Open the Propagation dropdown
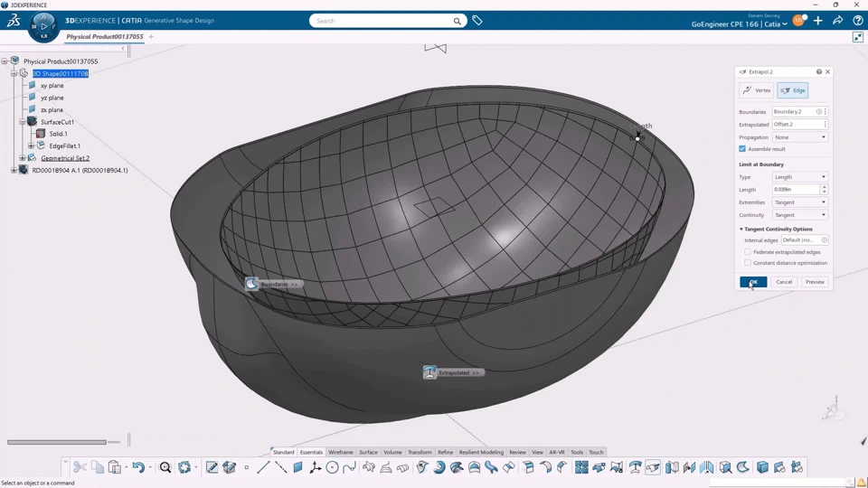This screenshot has height=488, width=868. (800, 137)
